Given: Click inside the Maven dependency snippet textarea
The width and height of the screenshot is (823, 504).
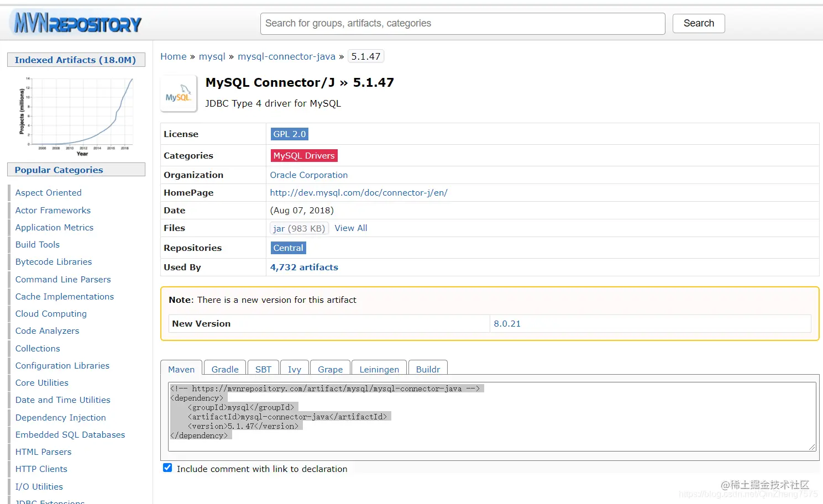Looking at the screenshot, I should click(492, 417).
